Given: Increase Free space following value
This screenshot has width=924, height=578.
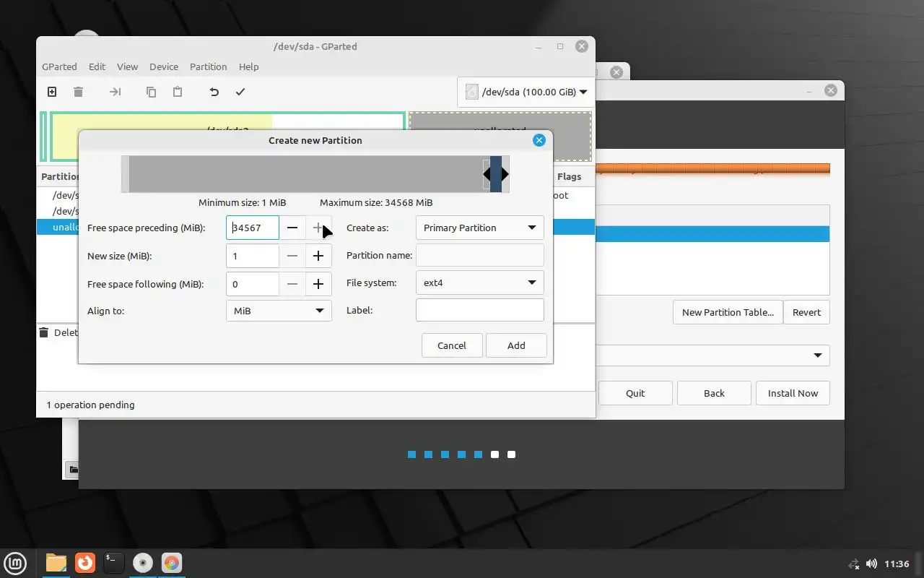Looking at the screenshot, I should (x=318, y=284).
